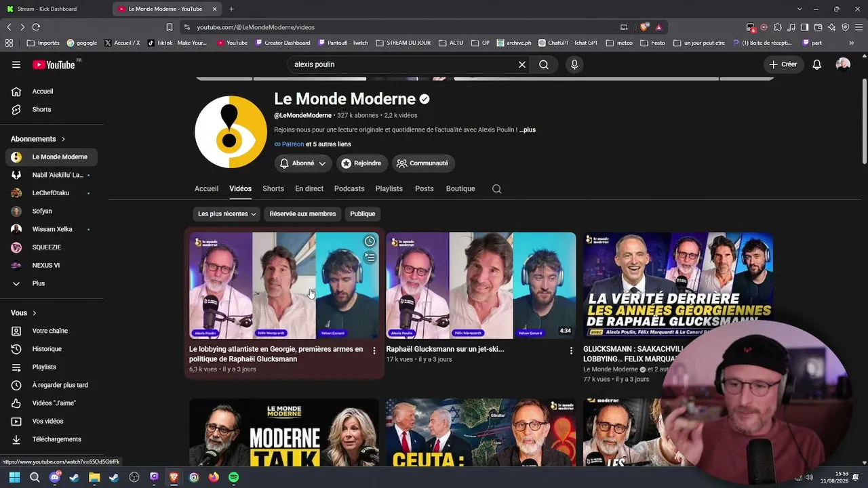Bookmark this page from the address bar

pos(170,27)
